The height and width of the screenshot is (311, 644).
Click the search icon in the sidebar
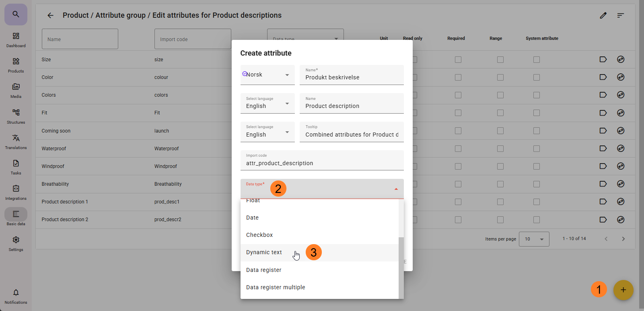(16, 15)
